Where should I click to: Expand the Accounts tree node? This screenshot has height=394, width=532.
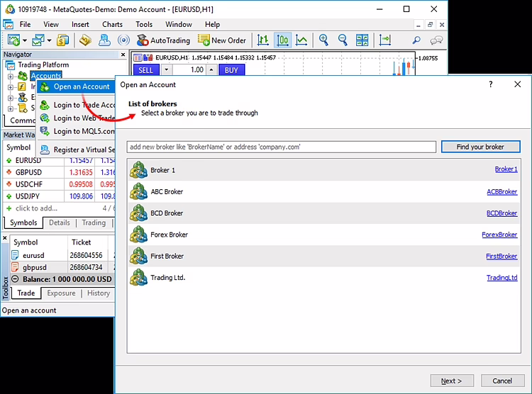tap(11, 76)
